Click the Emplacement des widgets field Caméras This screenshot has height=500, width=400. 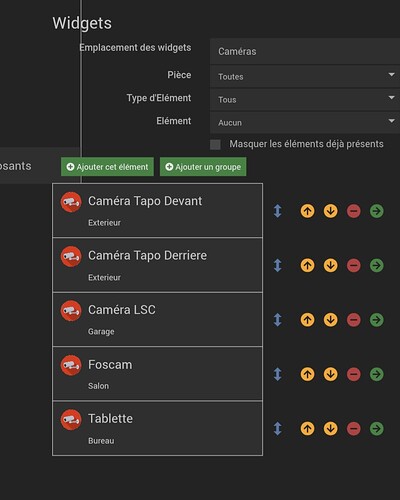click(305, 51)
